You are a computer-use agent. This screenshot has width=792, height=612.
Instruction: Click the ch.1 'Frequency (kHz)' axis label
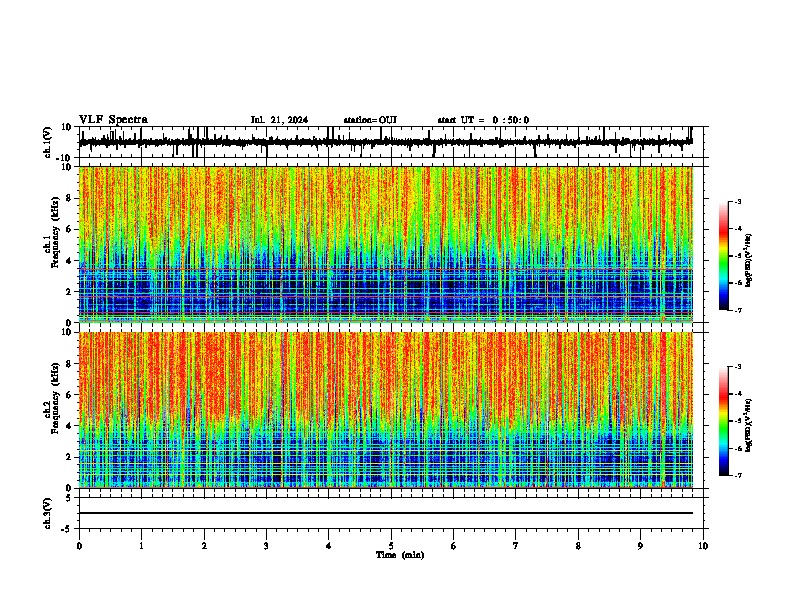coord(55,232)
